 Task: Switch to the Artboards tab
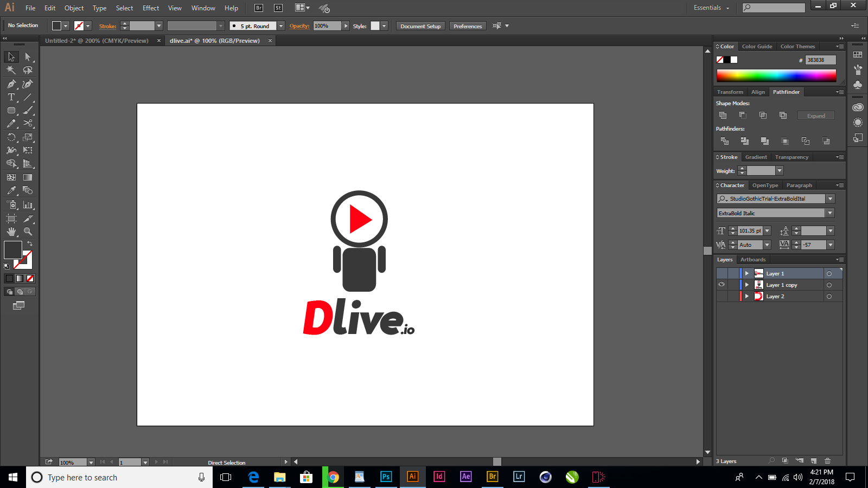753,259
